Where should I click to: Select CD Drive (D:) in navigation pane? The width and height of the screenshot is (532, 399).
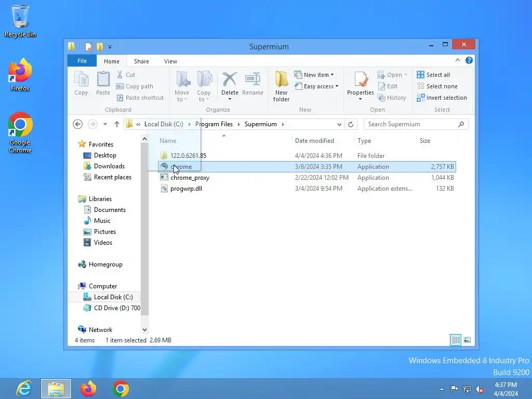[112, 308]
